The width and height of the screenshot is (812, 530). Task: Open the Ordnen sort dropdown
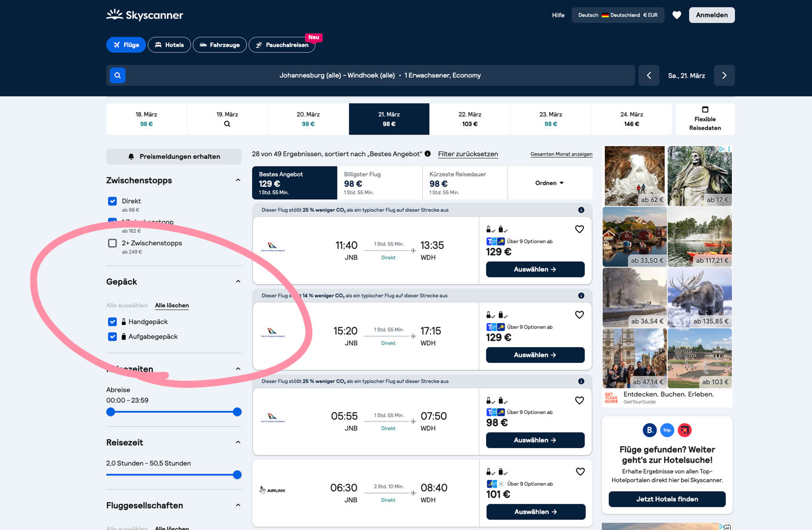pyautogui.click(x=549, y=183)
